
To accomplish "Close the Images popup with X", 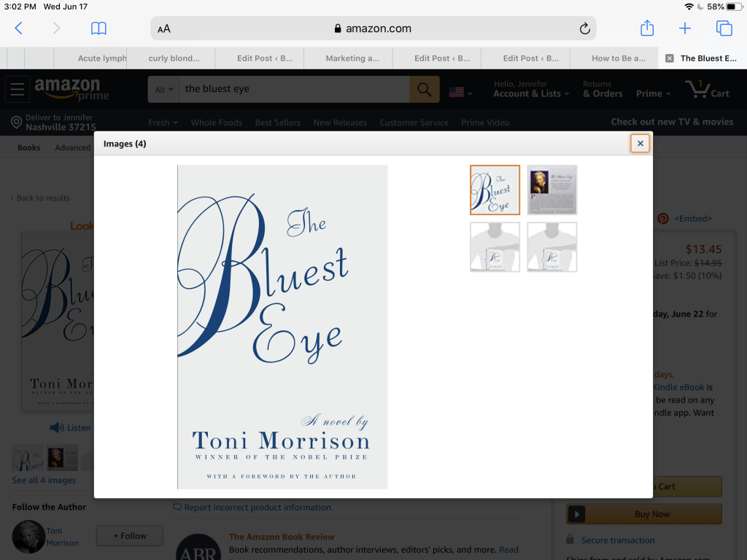I will [x=640, y=144].
